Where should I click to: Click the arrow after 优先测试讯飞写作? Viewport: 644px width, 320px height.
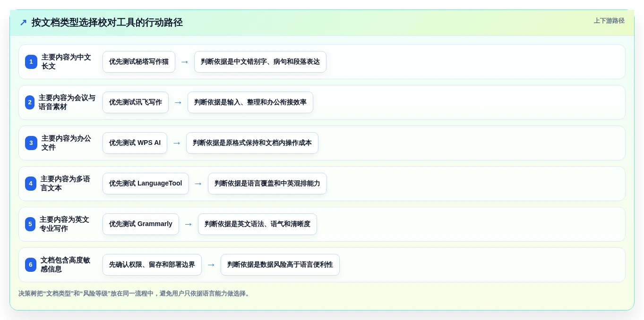(178, 102)
